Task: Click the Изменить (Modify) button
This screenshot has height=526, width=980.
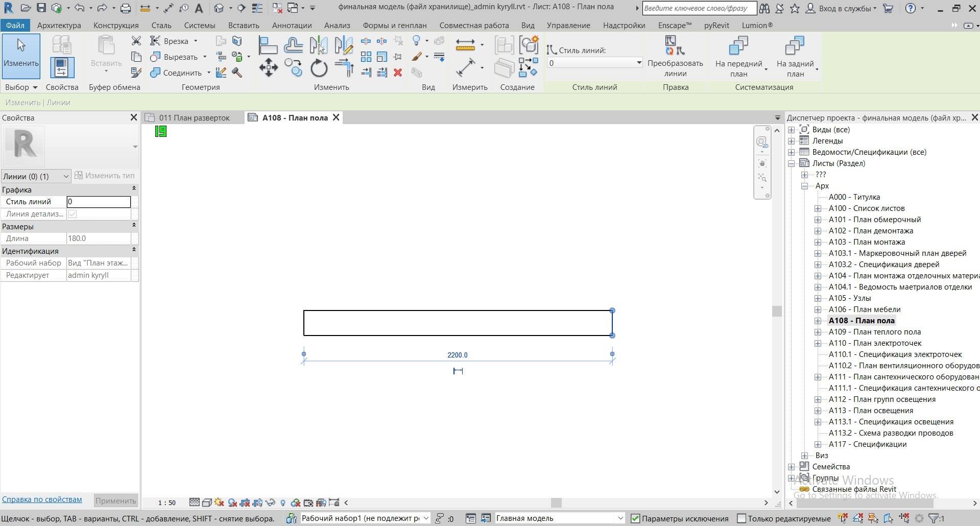Action: pyautogui.click(x=21, y=56)
